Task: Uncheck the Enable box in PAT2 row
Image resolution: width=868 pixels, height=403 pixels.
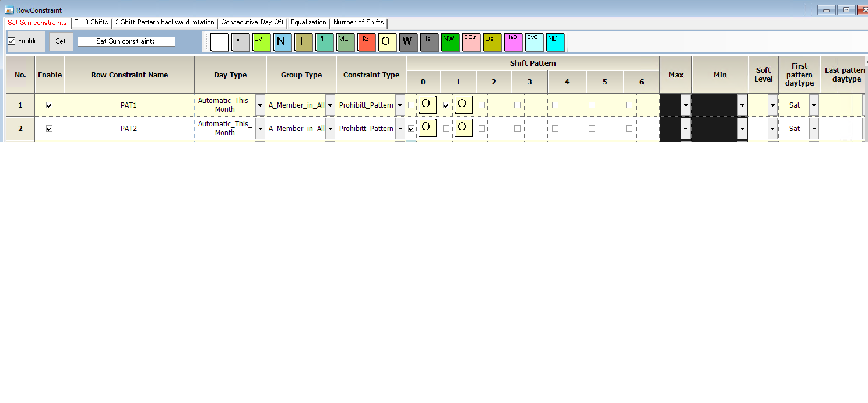Action: pyautogui.click(x=49, y=129)
